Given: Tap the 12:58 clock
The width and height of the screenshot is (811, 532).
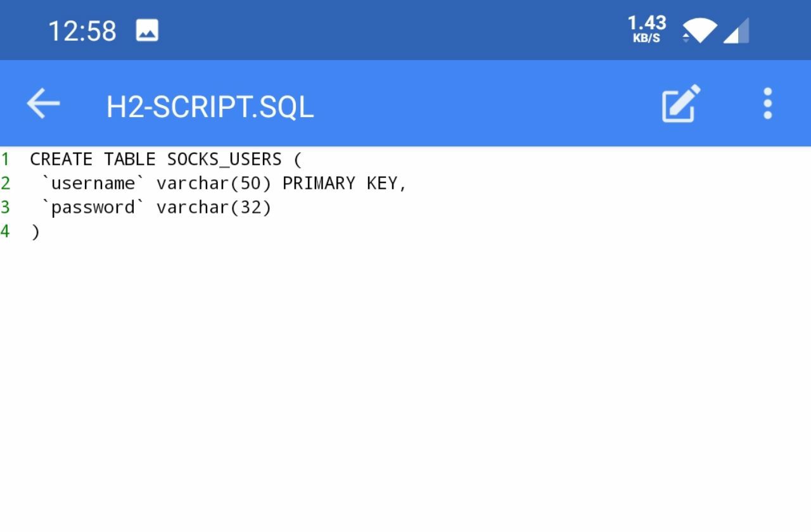Looking at the screenshot, I should click(x=82, y=31).
